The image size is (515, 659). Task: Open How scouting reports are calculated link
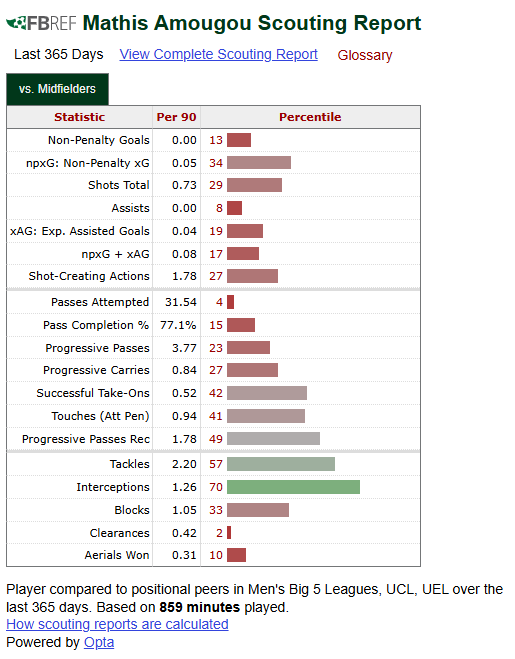(117, 624)
